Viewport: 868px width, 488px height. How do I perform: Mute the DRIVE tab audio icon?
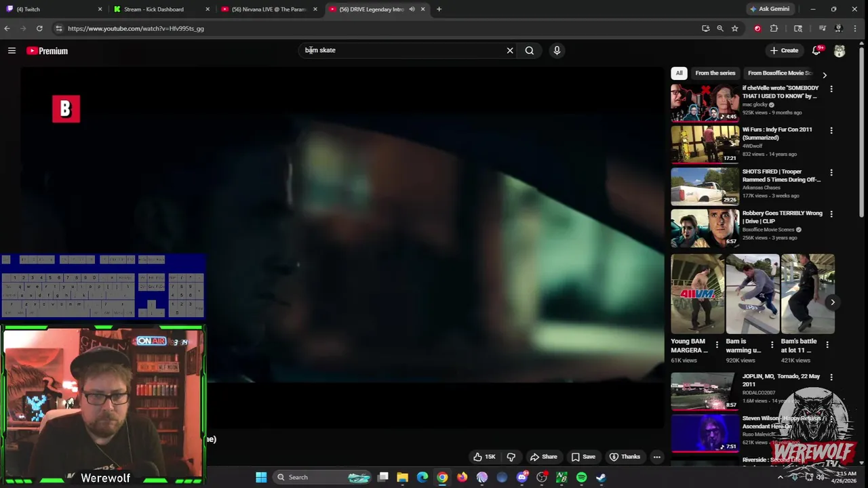point(412,9)
